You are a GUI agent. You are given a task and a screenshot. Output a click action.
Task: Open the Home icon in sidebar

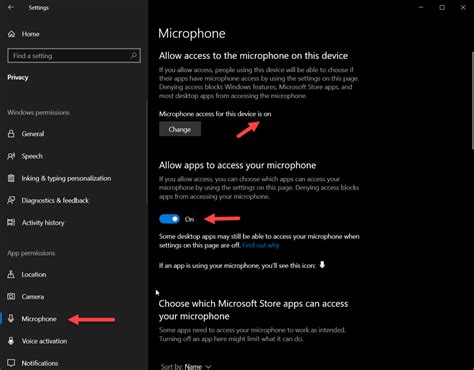(11, 34)
